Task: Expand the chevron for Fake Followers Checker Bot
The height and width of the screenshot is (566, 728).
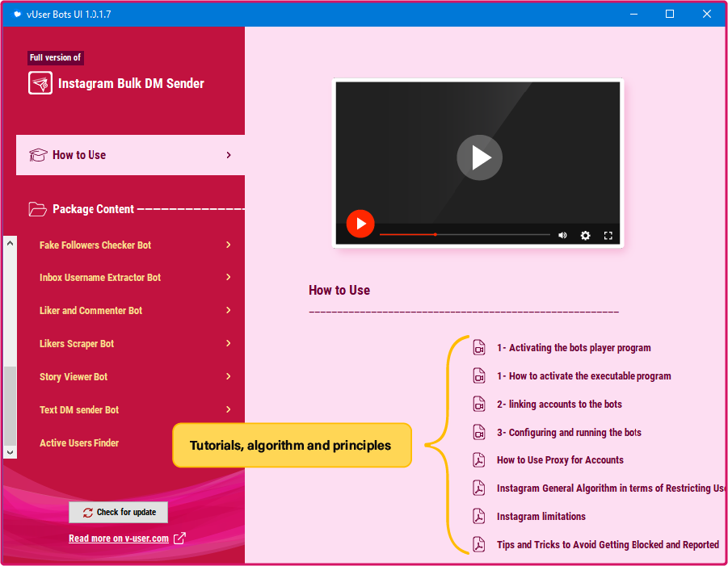Action: [229, 245]
